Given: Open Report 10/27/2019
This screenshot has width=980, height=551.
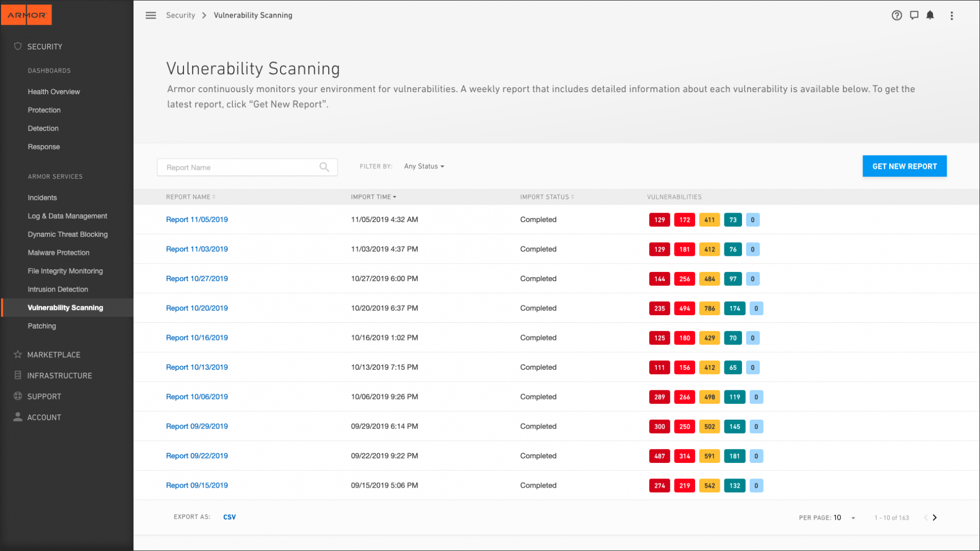Looking at the screenshot, I should (197, 279).
